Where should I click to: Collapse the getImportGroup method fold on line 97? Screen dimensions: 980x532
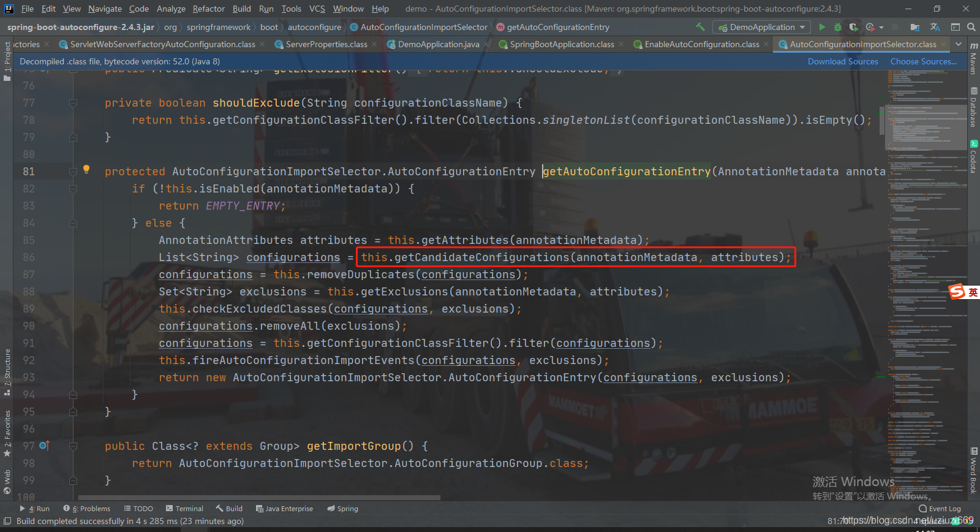tap(73, 446)
